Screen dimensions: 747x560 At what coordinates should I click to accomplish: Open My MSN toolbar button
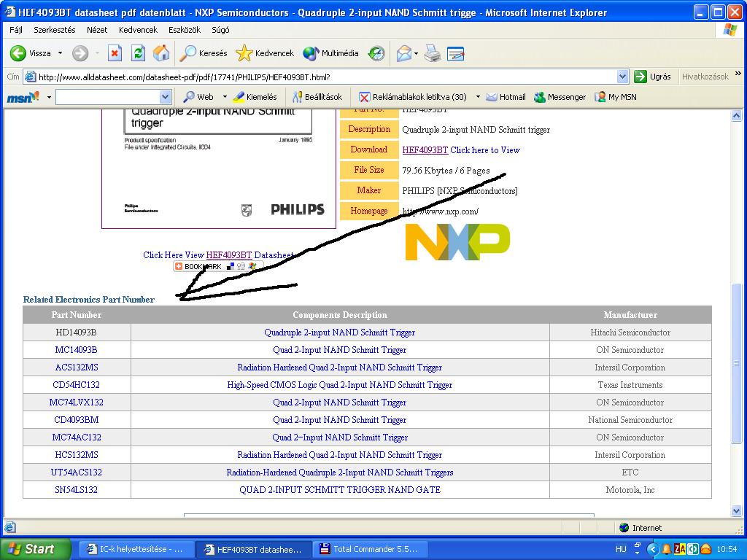pyautogui.click(x=616, y=97)
